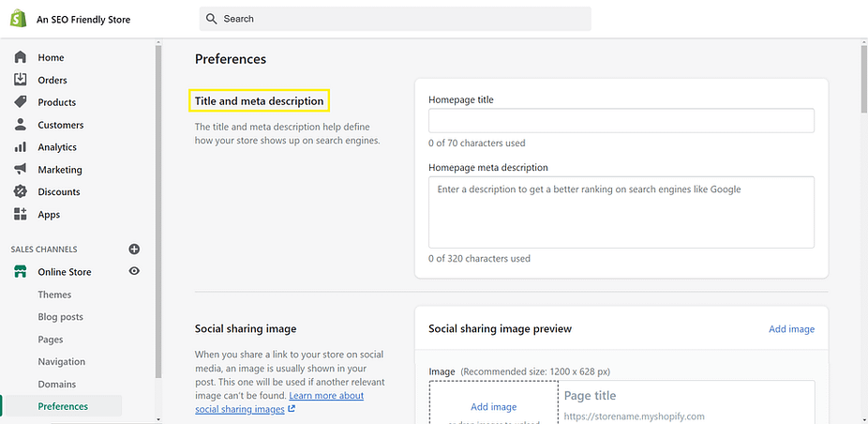Click the sidebar scrollbar up arrow
Image resolution: width=868 pixels, height=424 pixels.
(158, 42)
